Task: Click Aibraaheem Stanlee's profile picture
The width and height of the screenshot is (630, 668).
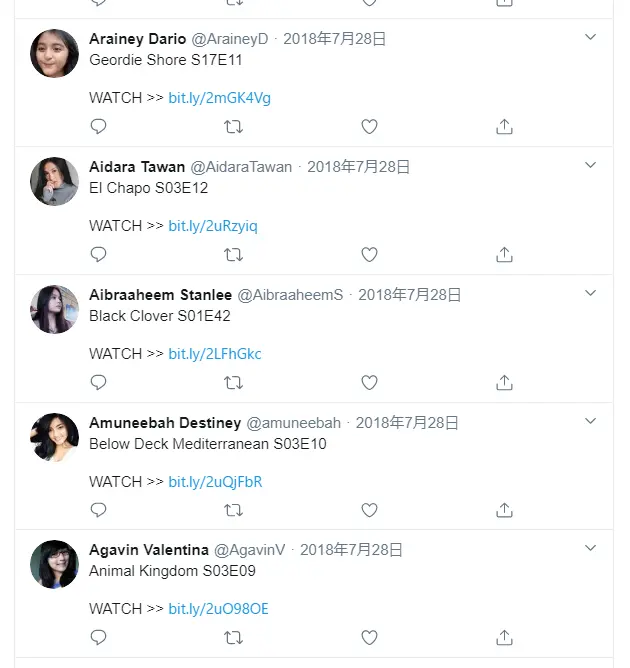Action: tap(55, 310)
